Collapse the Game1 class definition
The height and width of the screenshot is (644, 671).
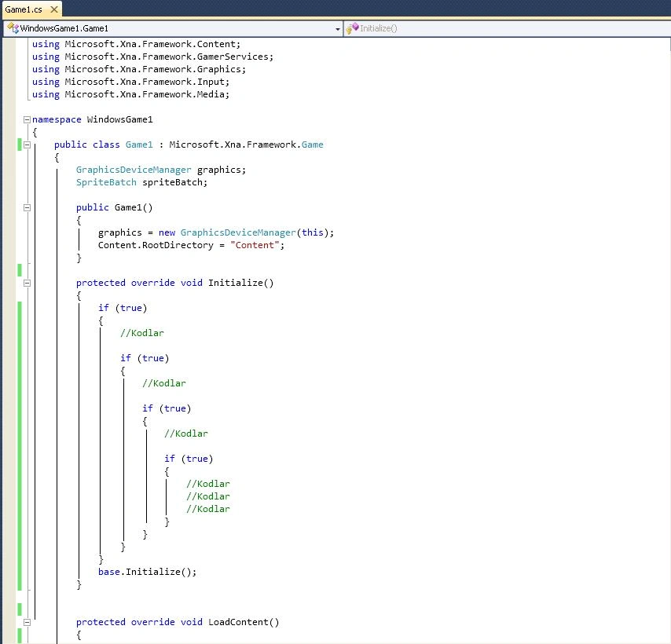27,145
